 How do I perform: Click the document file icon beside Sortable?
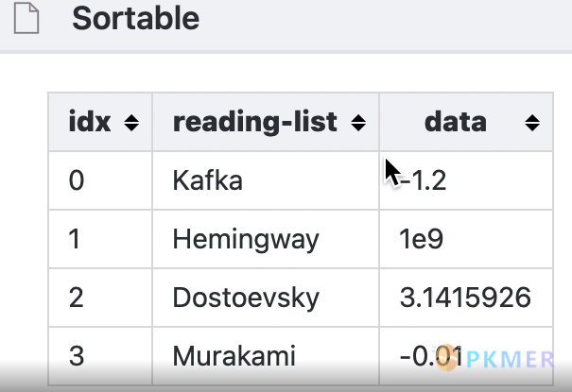point(26,18)
